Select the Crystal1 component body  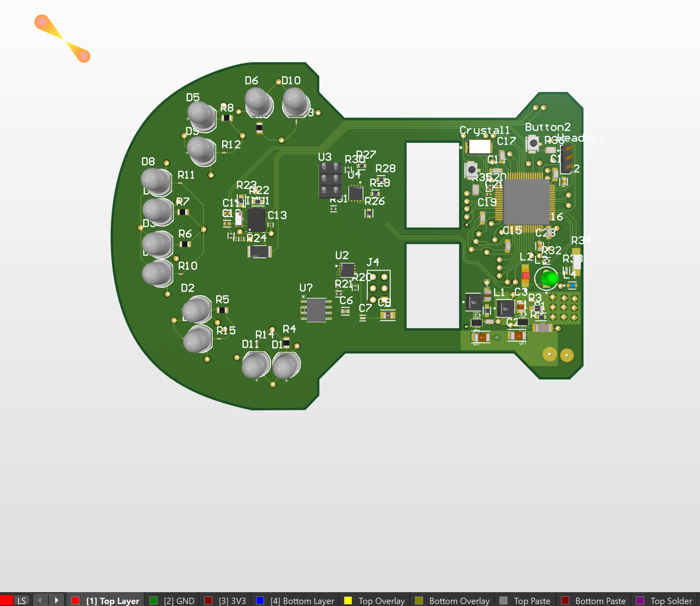[x=479, y=147]
